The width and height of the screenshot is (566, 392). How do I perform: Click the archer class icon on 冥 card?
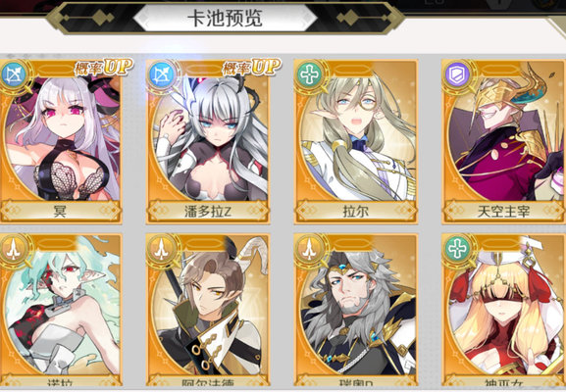tap(14, 75)
